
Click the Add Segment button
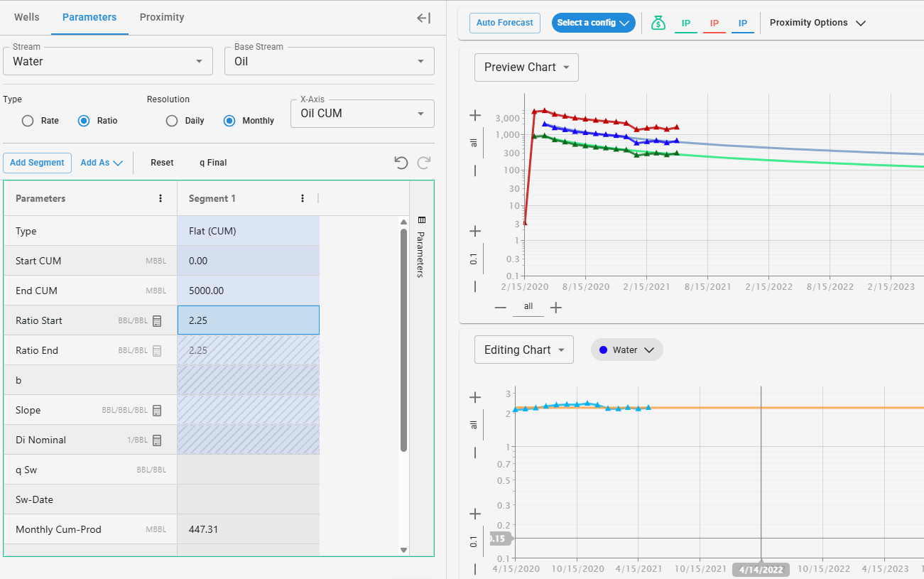coord(37,163)
